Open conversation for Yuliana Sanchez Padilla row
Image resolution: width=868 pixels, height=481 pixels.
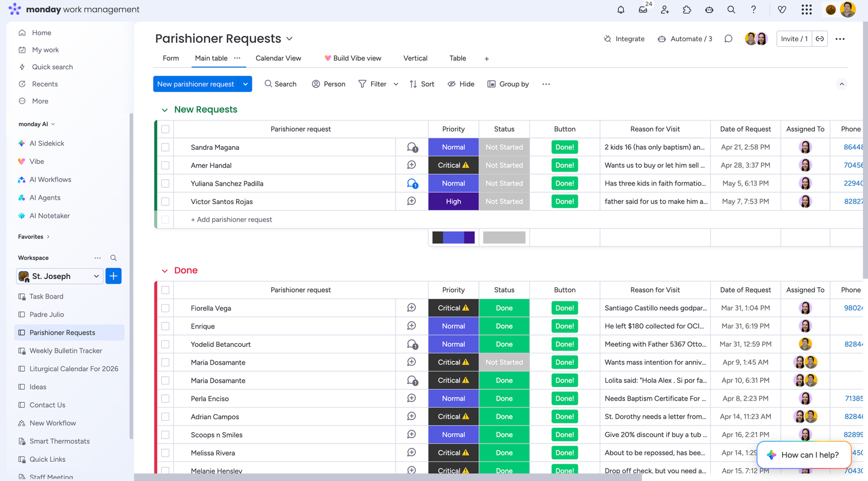pyautogui.click(x=412, y=183)
